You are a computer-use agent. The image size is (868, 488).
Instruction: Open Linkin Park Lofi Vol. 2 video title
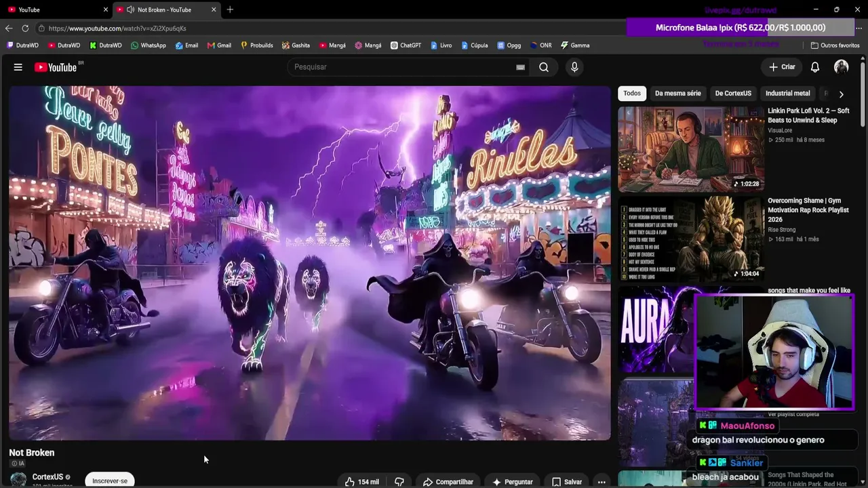point(808,115)
